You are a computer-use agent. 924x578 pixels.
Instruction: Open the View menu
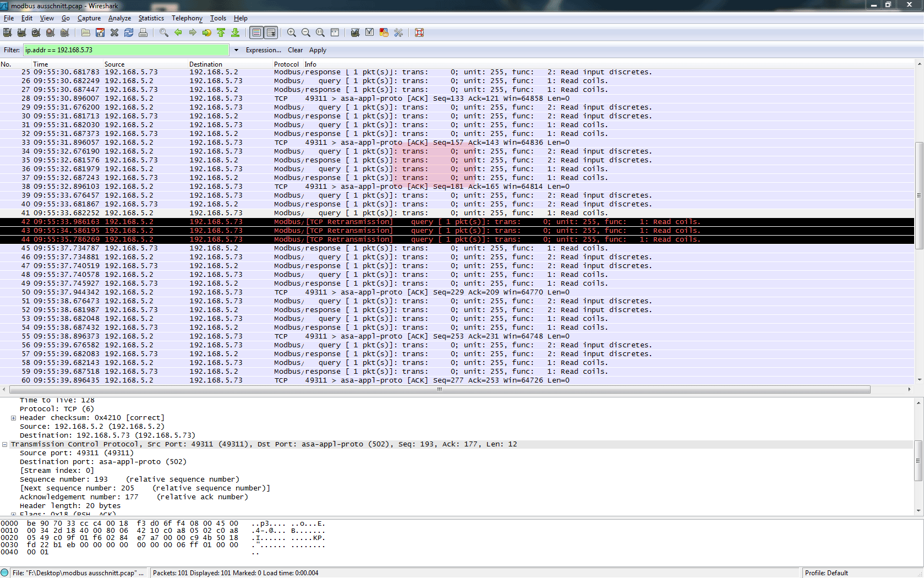coord(47,18)
